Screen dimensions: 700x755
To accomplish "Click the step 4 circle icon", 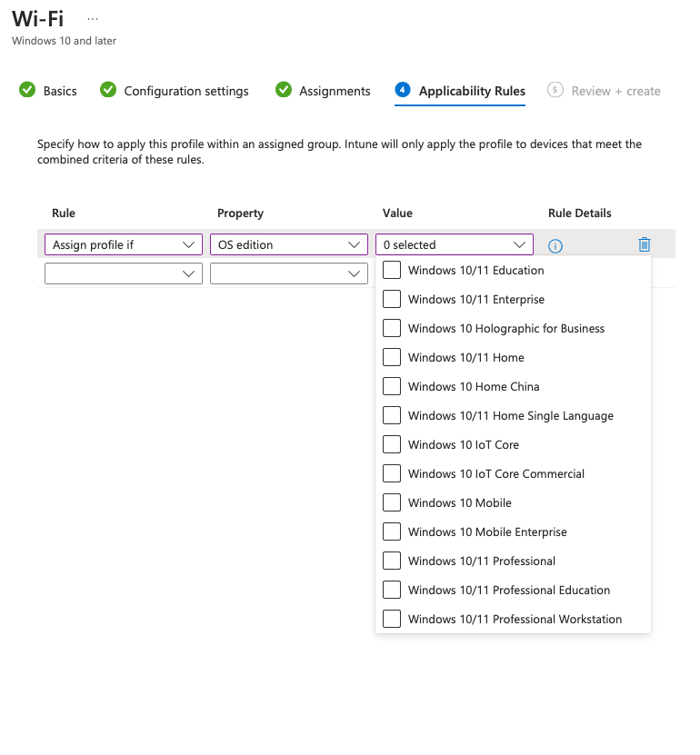I will pyautogui.click(x=402, y=90).
